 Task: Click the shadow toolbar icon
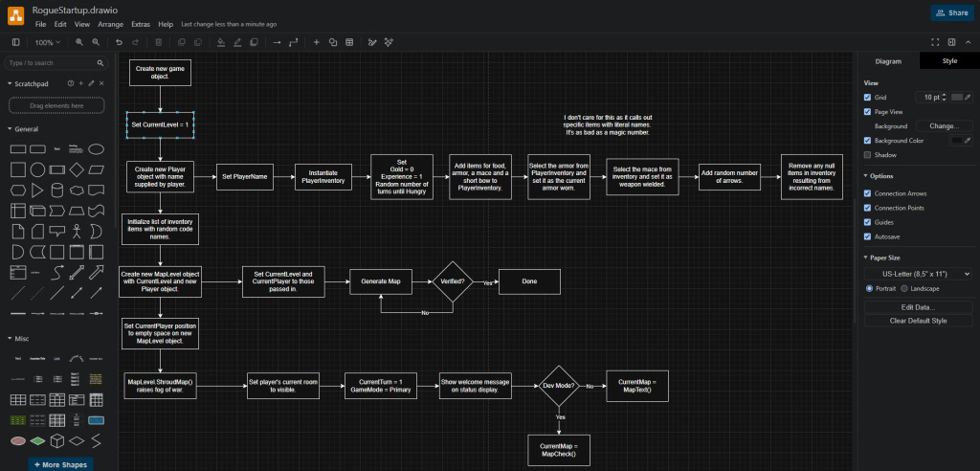[x=254, y=42]
